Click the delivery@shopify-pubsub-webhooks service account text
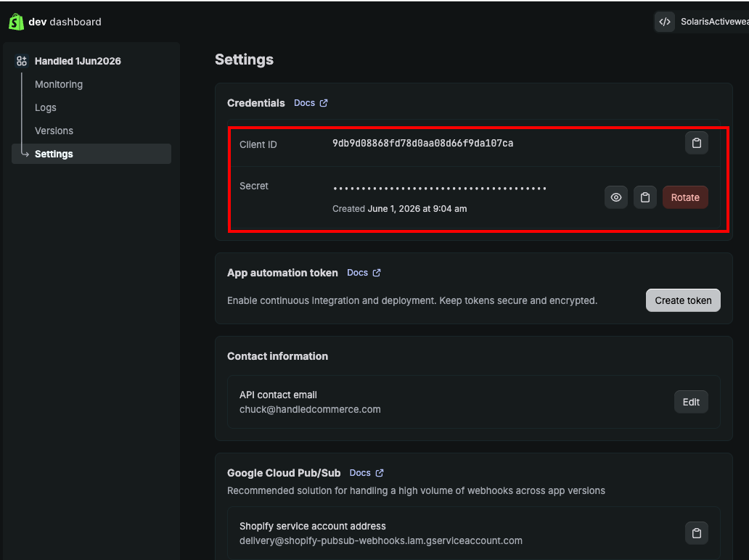The height and width of the screenshot is (560, 749). [381, 541]
